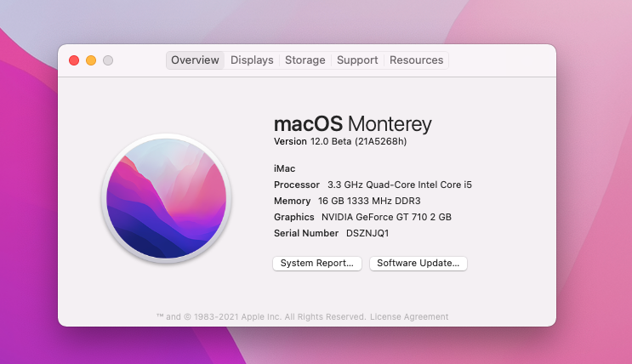Click the greyed-out zoom window button
This screenshot has height=364, width=632.
(108, 60)
